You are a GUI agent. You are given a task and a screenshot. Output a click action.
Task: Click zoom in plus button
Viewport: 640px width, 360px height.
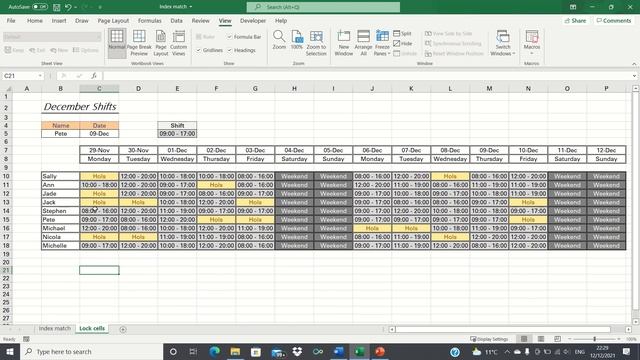click(x=619, y=339)
